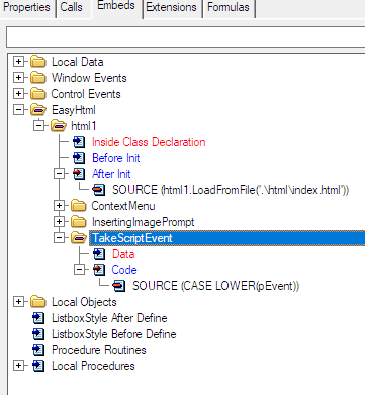Screen dimensions: 370x395
Task: Select the Local Objects tree item
Action: pos(84,302)
